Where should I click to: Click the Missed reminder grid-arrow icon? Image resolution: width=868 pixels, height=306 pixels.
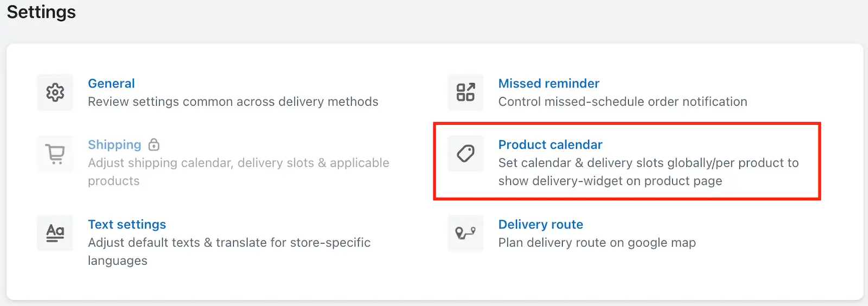point(465,92)
